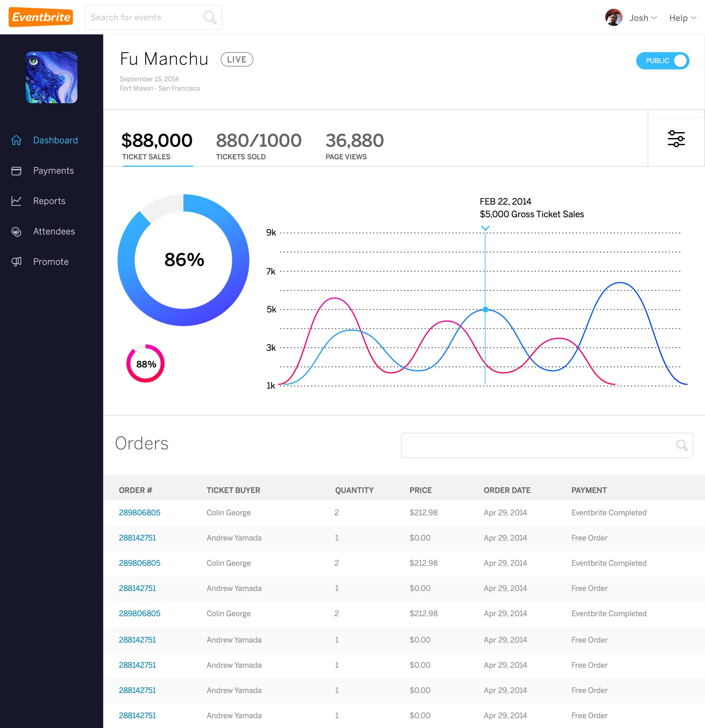
Task: Sort by the ORDER # column header
Action: [x=135, y=490]
